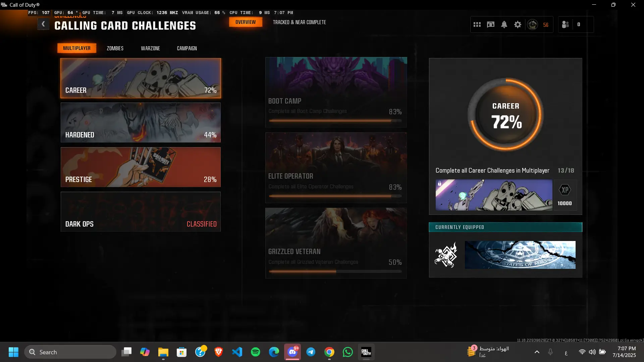This screenshot has height=362, width=644.
Task: Switch to the Zombies tab
Action: click(x=115, y=48)
